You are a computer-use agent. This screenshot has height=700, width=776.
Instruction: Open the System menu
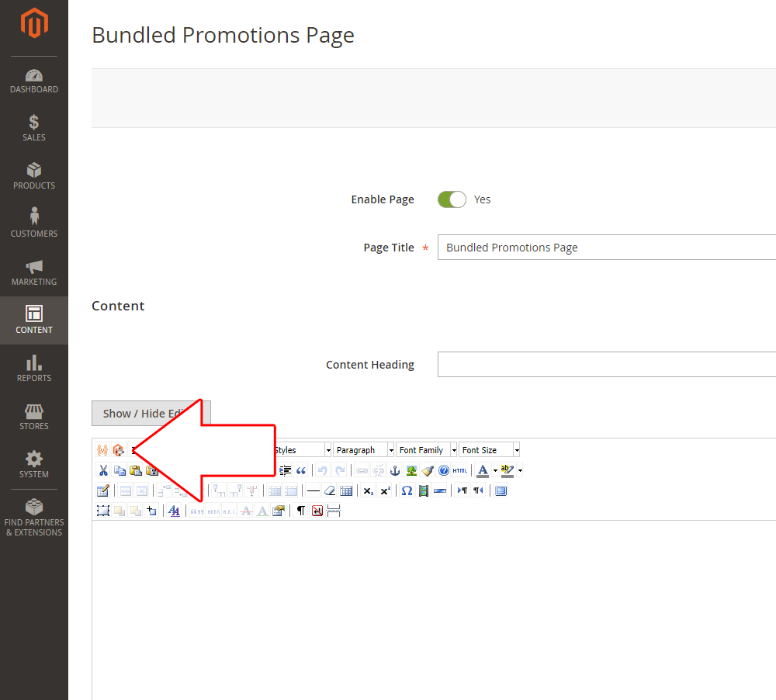(34, 464)
